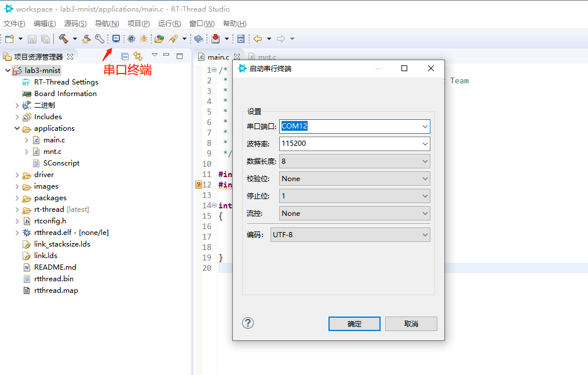Open the 导航(N) menu
588x375 pixels.
(x=107, y=24)
